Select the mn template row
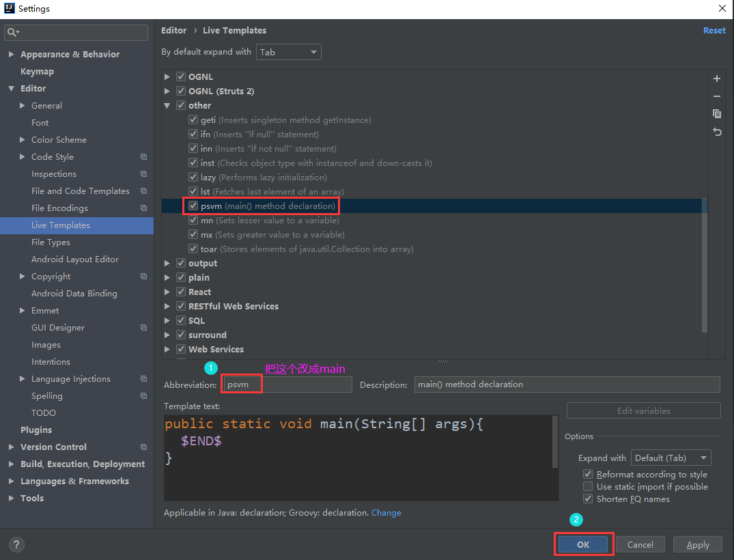This screenshot has width=734, height=560. coord(434,220)
